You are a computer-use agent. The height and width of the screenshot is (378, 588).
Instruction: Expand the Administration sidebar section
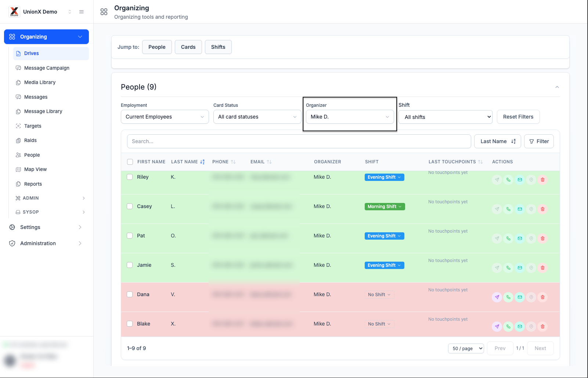click(46, 243)
